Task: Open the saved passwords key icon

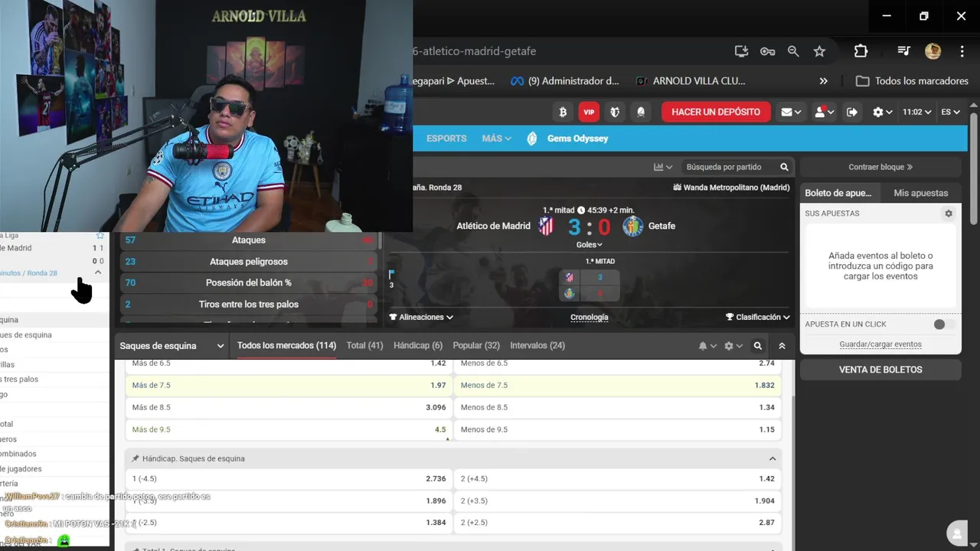Action: (x=767, y=51)
